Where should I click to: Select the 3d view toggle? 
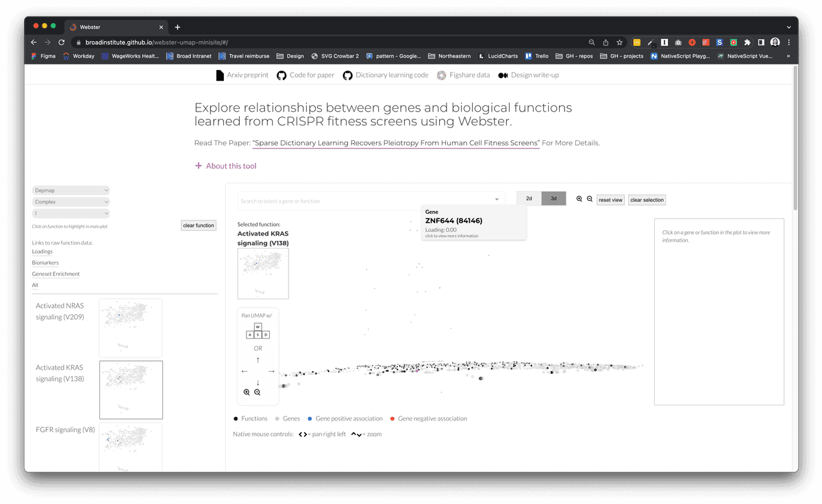(553, 198)
